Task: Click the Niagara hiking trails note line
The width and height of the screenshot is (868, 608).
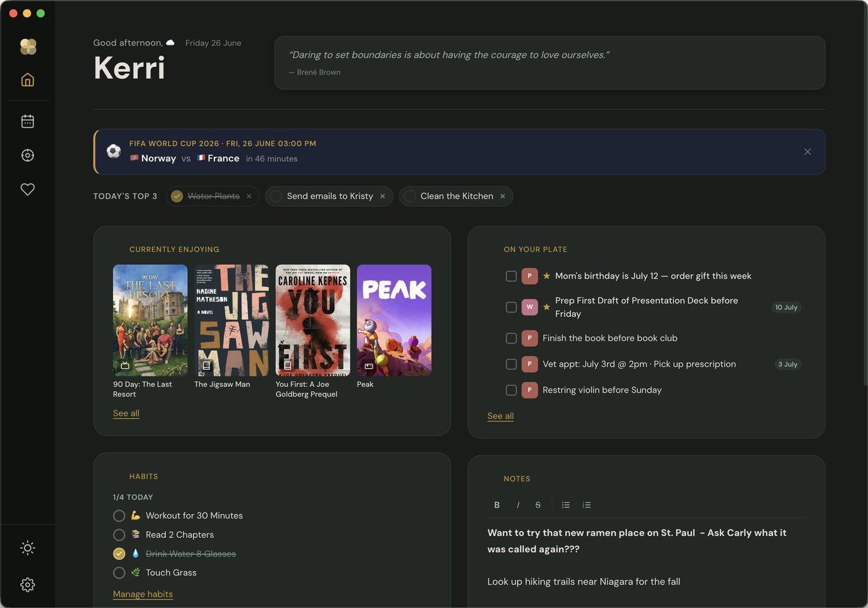Action: click(x=583, y=582)
